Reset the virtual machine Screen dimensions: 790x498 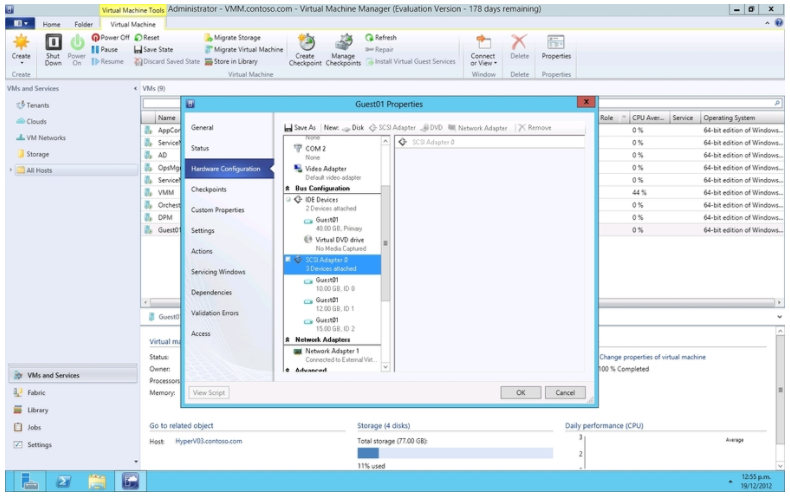coord(147,37)
